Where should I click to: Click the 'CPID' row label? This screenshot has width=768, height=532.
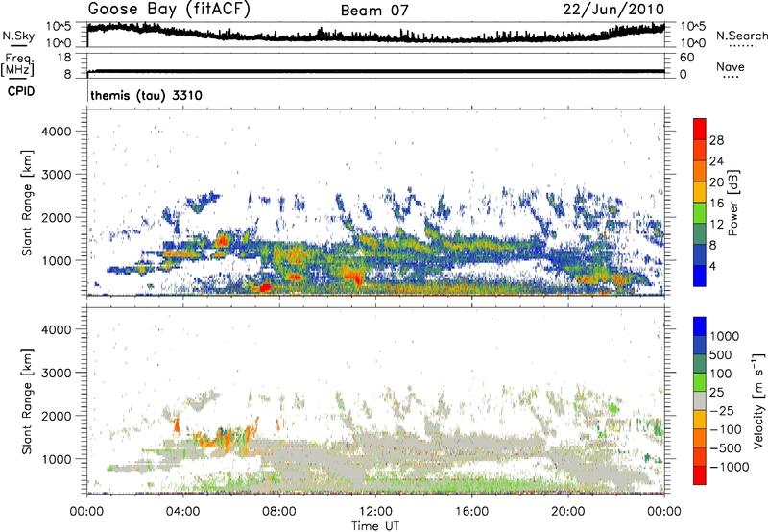coord(21,91)
